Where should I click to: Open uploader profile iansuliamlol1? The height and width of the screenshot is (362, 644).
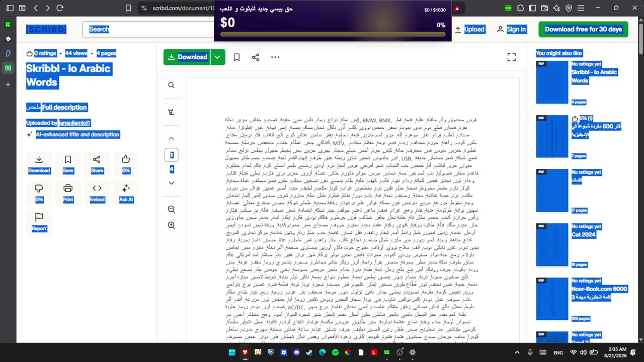coord(74,123)
